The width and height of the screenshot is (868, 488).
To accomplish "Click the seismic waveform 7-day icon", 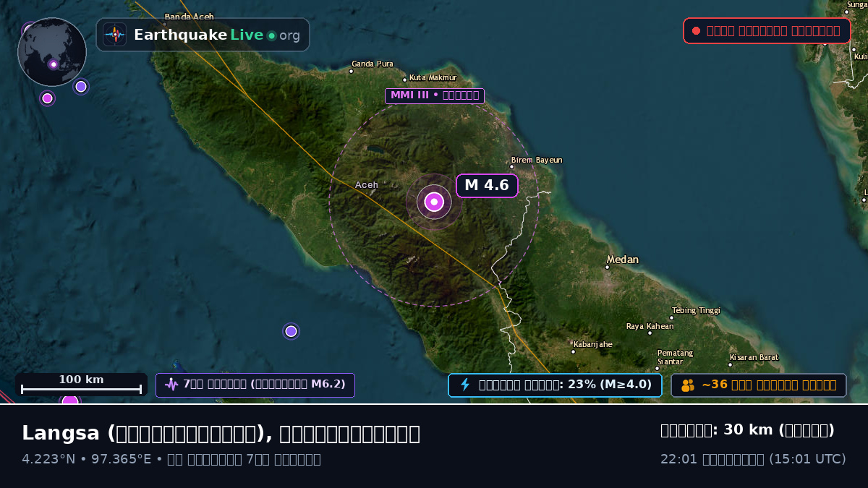I will pos(171,385).
